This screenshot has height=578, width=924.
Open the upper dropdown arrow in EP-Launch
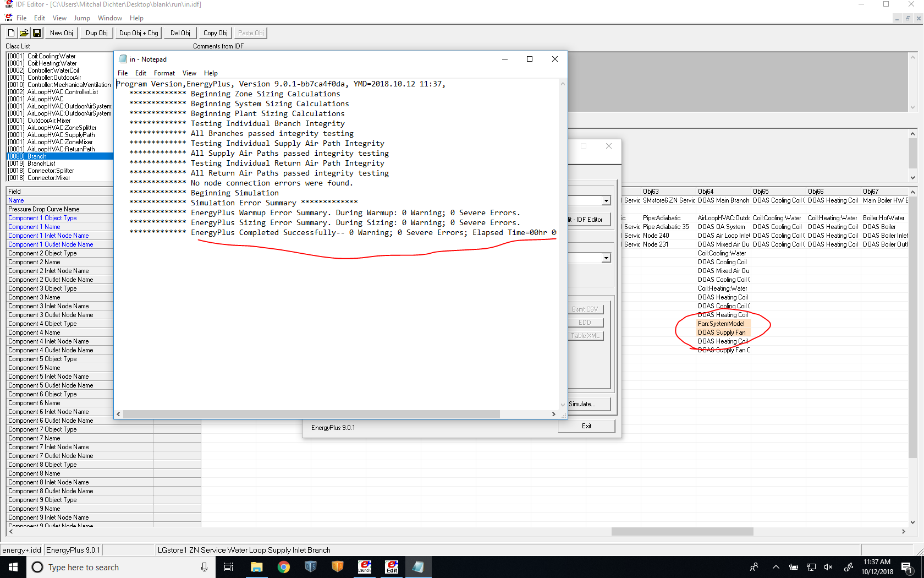pyautogui.click(x=606, y=201)
